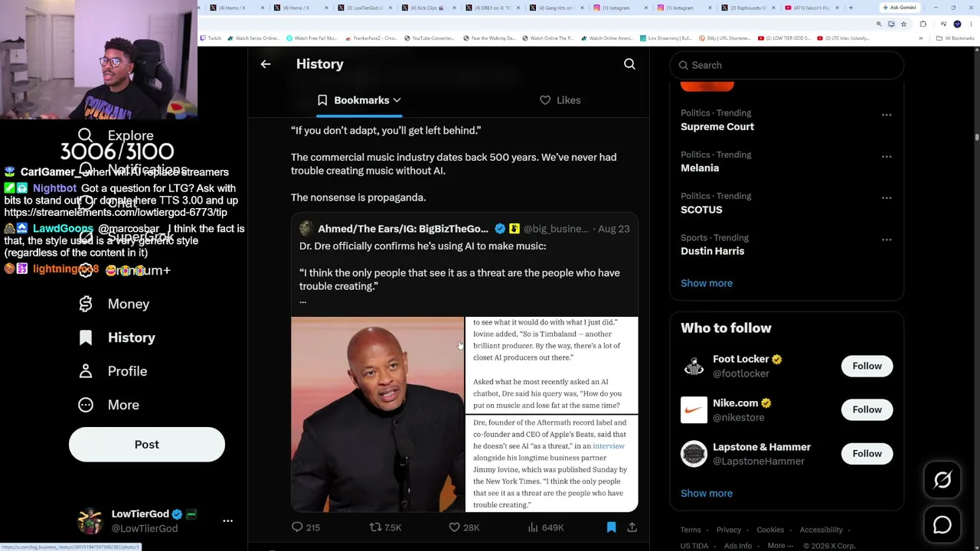Repost the post with 7.5K reposts
The height and width of the screenshot is (551, 980).
pyautogui.click(x=375, y=527)
